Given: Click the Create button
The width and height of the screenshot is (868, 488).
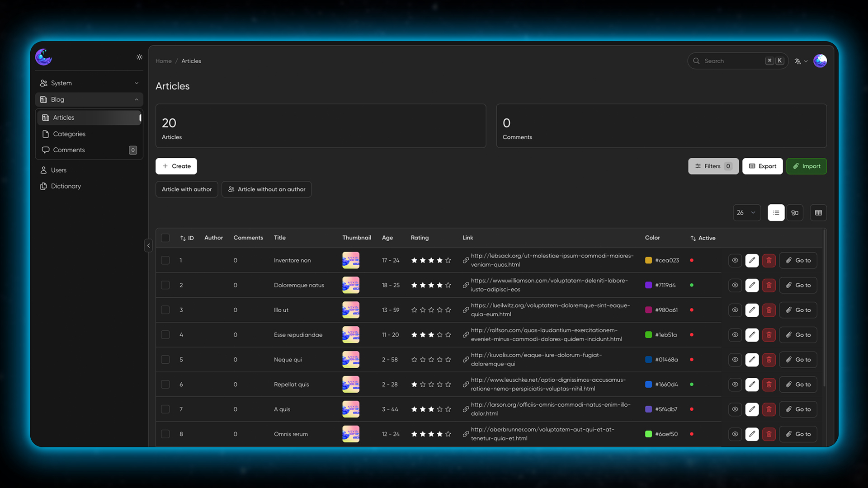Looking at the screenshot, I should coord(176,166).
